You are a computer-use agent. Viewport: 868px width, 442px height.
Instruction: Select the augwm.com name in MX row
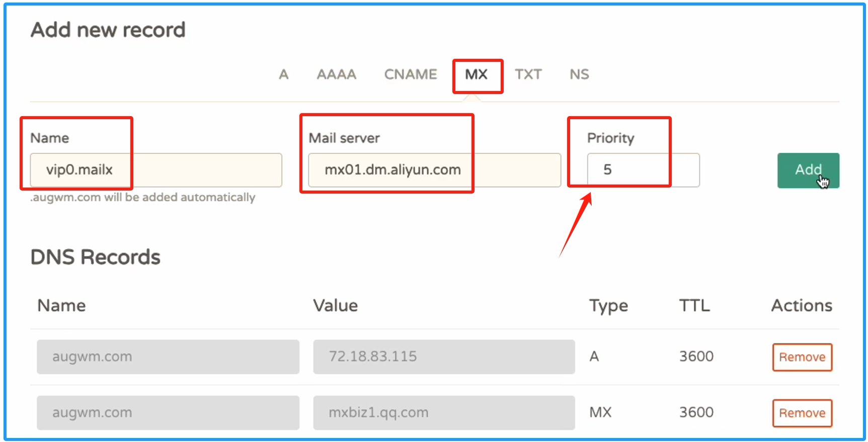(168, 412)
